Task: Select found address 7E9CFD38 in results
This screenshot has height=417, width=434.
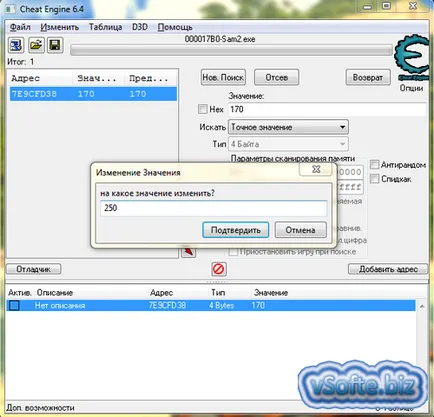Action: coord(93,94)
